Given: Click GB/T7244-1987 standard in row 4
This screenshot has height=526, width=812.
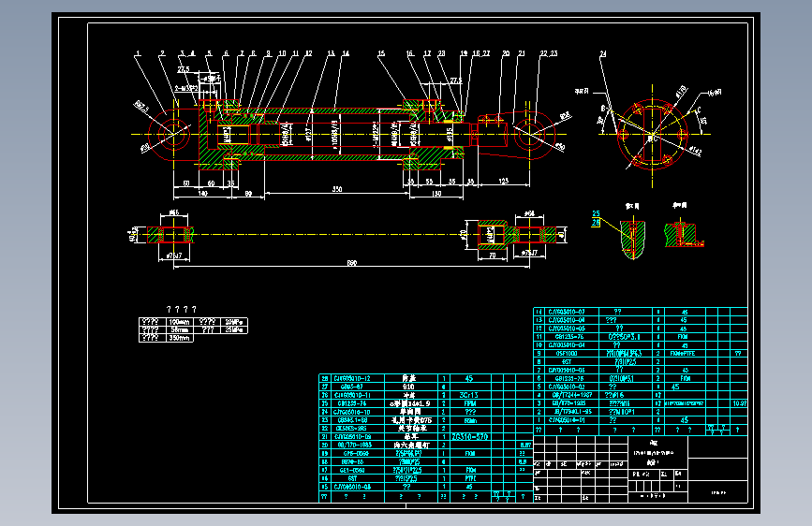Looking at the screenshot, I should click(571, 395).
